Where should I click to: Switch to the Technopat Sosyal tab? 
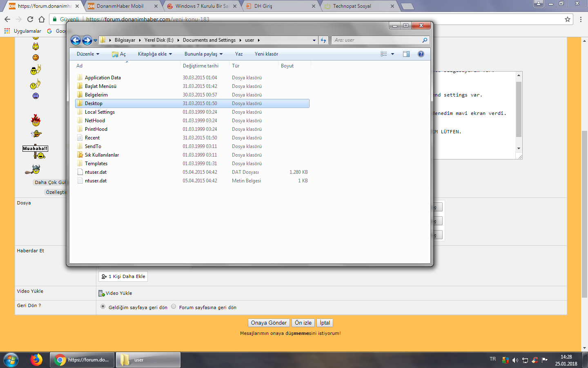coord(352,6)
